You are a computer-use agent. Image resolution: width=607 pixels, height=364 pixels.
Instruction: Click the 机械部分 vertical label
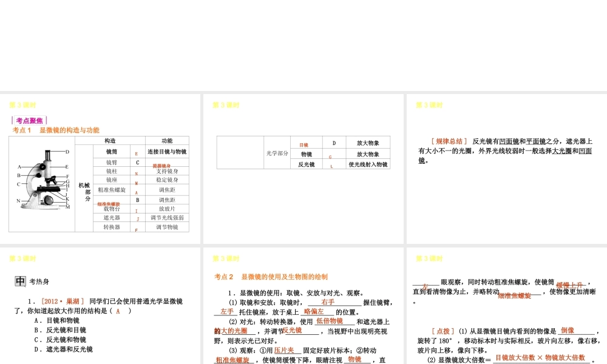coord(84,191)
